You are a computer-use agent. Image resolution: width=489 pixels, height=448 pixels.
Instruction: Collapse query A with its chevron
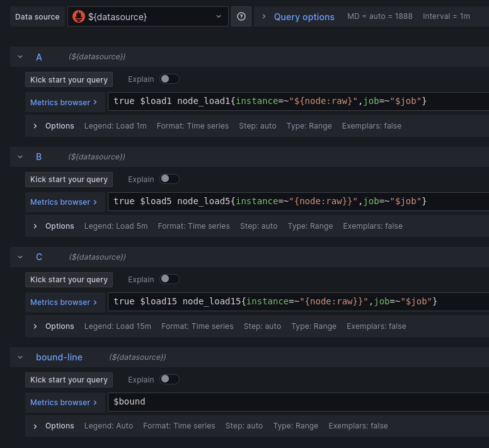pyautogui.click(x=20, y=57)
